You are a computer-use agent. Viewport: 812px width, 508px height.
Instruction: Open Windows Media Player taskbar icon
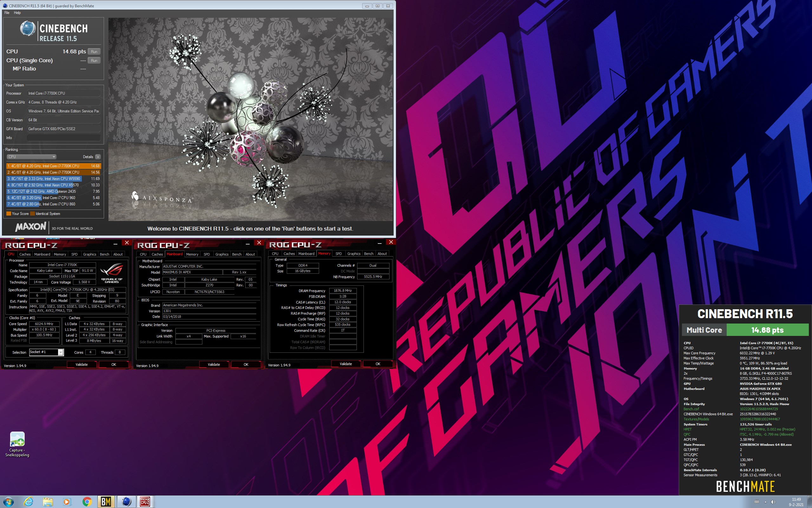point(67,502)
